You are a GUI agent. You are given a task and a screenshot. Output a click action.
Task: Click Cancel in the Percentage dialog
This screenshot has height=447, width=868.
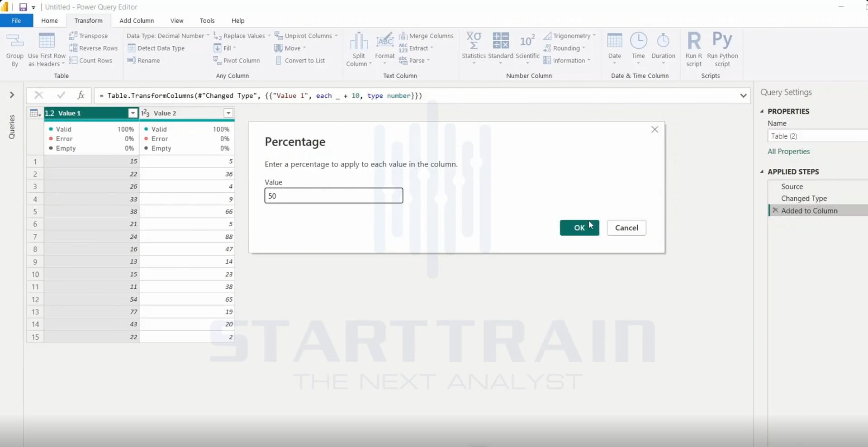point(626,228)
